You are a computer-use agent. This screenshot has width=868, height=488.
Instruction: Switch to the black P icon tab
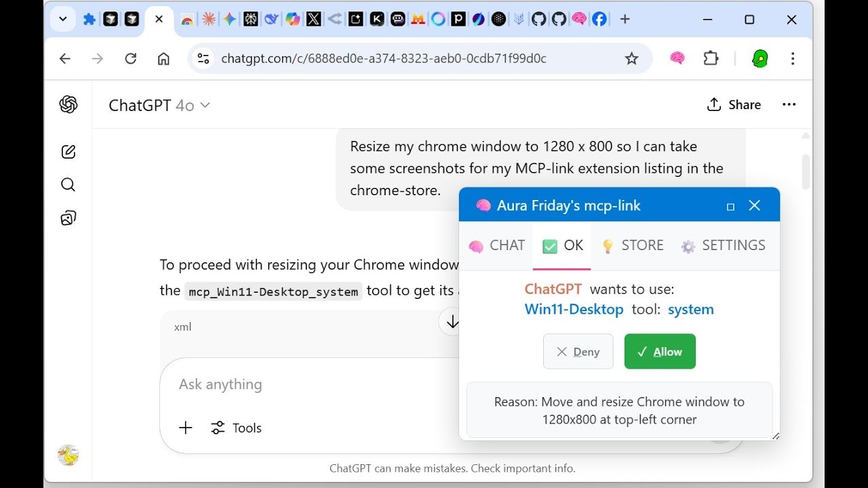coord(458,20)
